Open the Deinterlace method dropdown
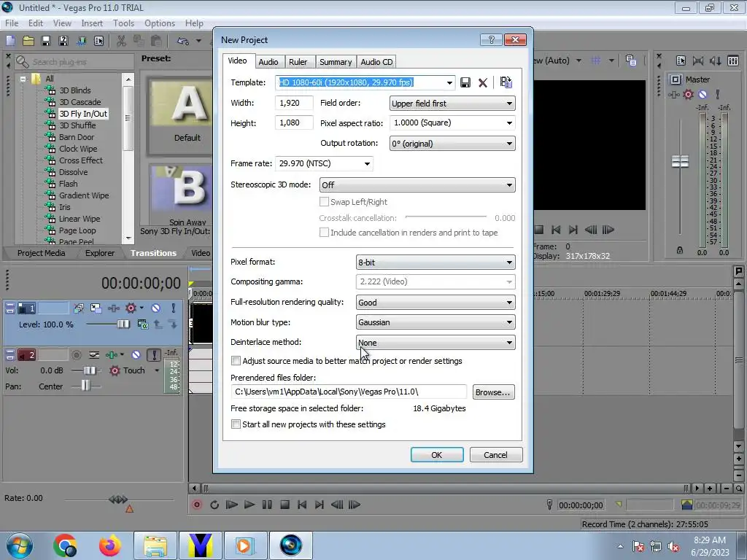Viewport: 747px width, 560px height. tap(436, 343)
